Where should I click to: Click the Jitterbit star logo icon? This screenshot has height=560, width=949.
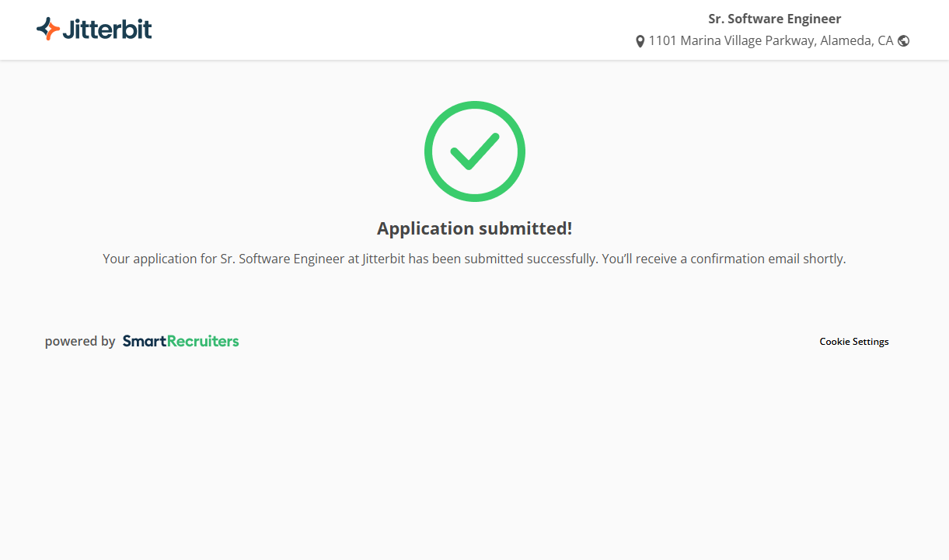pos(48,29)
